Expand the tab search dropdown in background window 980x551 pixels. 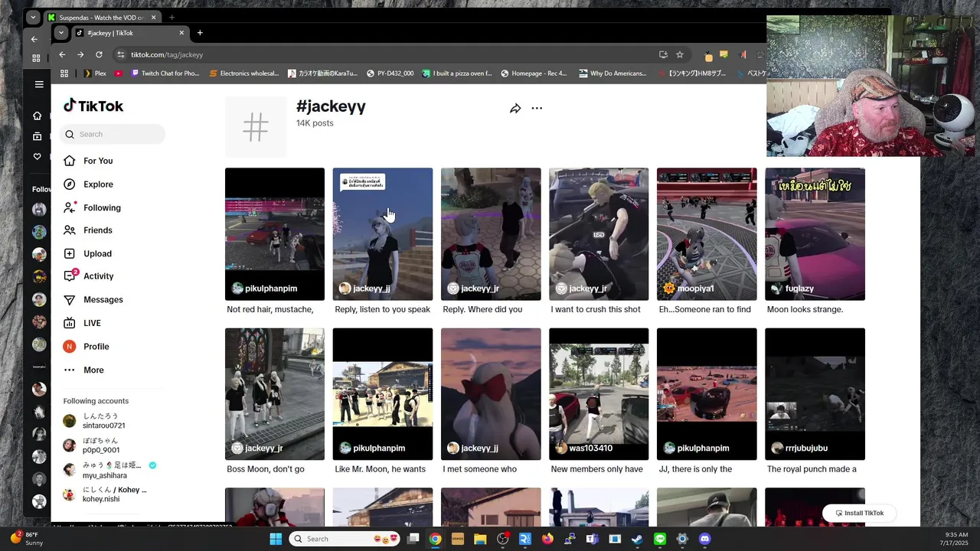(32, 17)
